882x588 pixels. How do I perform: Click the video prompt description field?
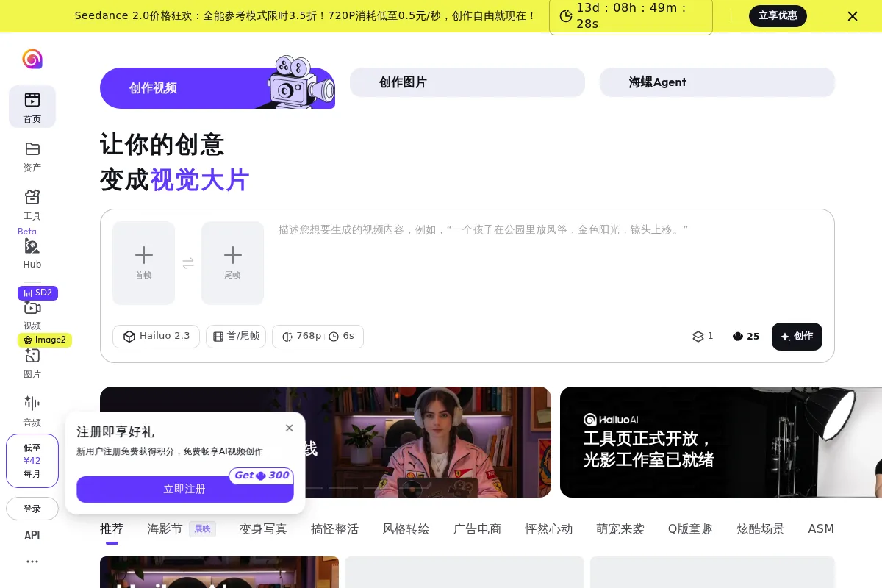(x=550, y=265)
